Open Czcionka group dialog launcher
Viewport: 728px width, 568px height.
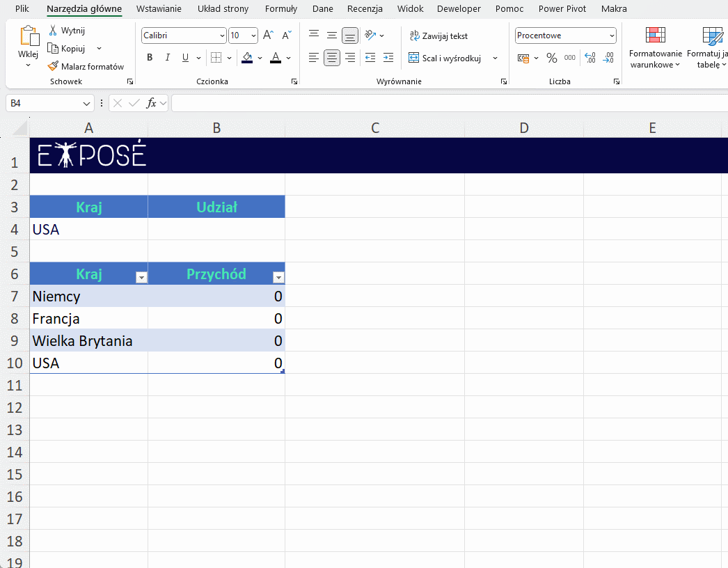point(294,81)
